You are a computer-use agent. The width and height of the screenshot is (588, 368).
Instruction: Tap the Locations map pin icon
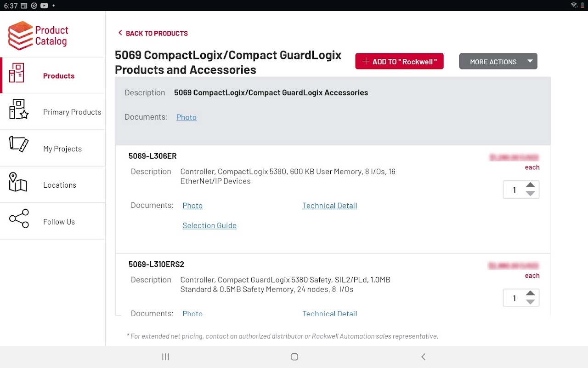pos(18,182)
